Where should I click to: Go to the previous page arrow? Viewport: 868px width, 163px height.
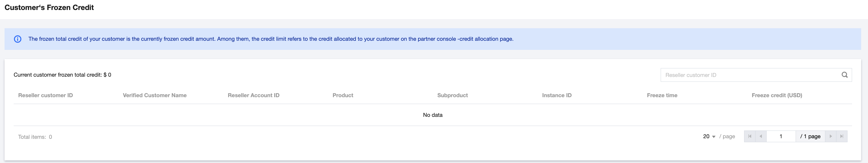(761, 136)
